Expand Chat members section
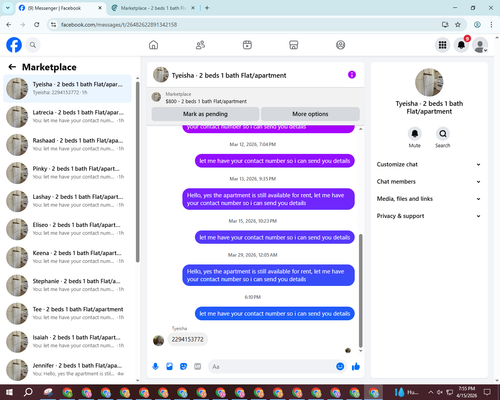The width and height of the screenshot is (500, 400). coord(429,182)
